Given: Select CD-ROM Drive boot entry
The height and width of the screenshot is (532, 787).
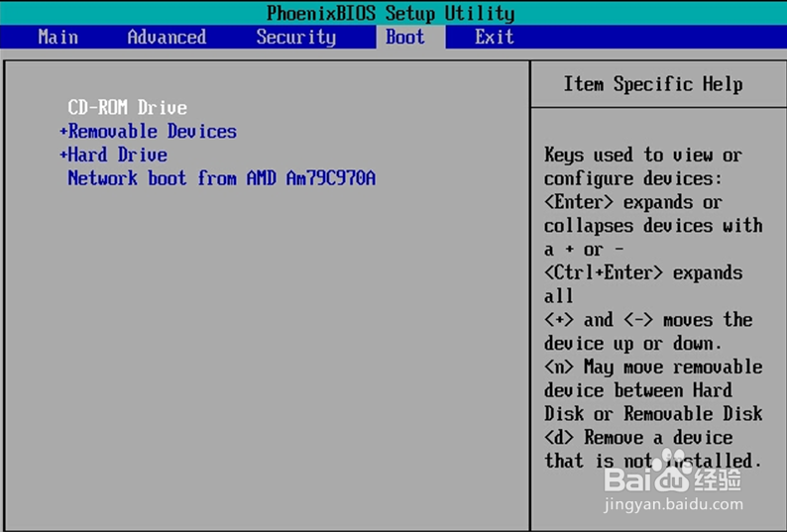Looking at the screenshot, I should coord(128,107).
